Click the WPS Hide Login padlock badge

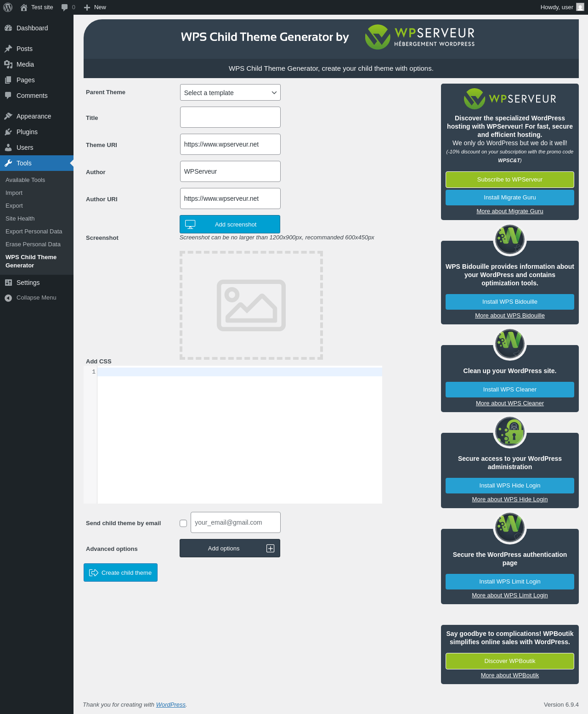pyautogui.click(x=510, y=431)
